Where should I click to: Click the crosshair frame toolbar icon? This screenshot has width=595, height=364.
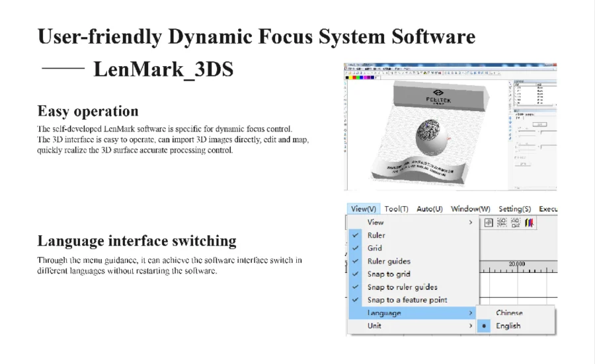(x=489, y=223)
